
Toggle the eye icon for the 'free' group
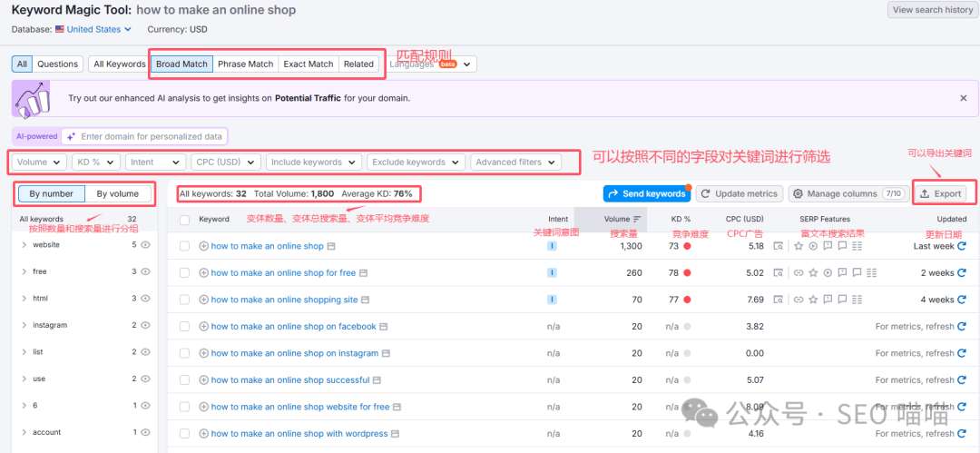pyautogui.click(x=145, y=271)
